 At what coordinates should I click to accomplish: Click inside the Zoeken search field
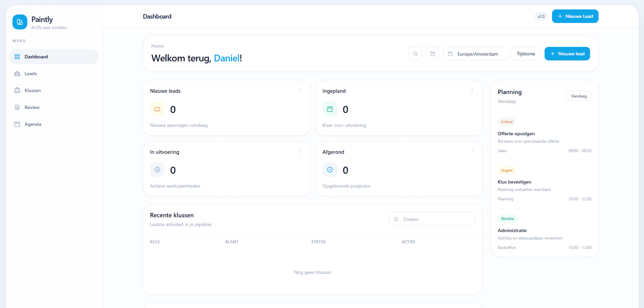click(x=432, y=219)
